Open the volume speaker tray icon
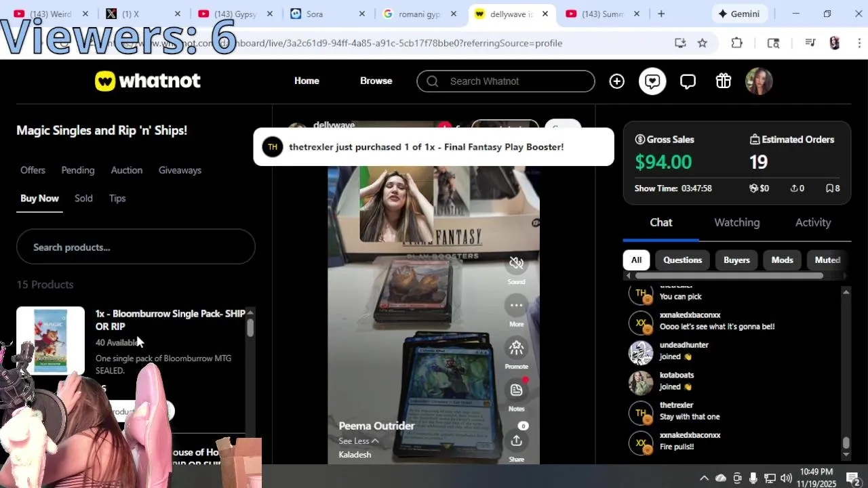This screenshot has height=488, width=868. coord(786,478)
